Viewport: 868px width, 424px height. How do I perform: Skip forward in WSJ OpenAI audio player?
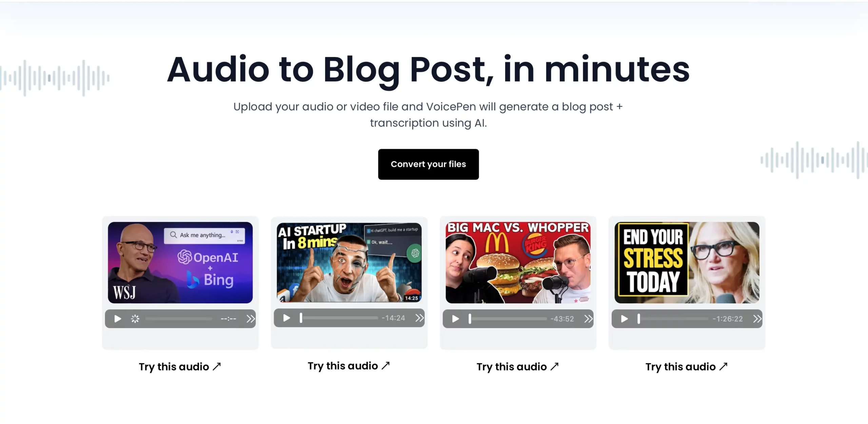click(250, 319)
